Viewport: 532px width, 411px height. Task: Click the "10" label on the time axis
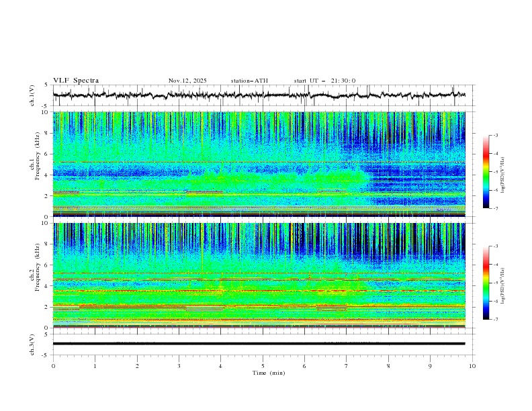tap(472, 366)
